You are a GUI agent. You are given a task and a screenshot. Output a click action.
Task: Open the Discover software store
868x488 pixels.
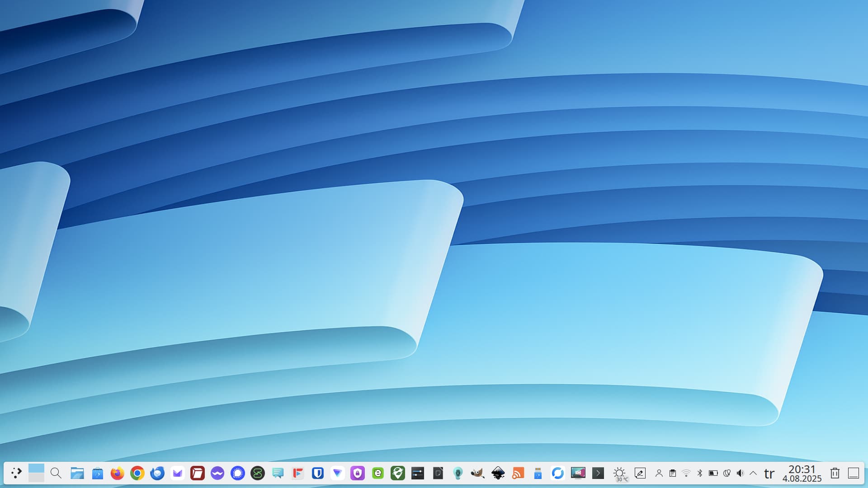coord(97,473)
